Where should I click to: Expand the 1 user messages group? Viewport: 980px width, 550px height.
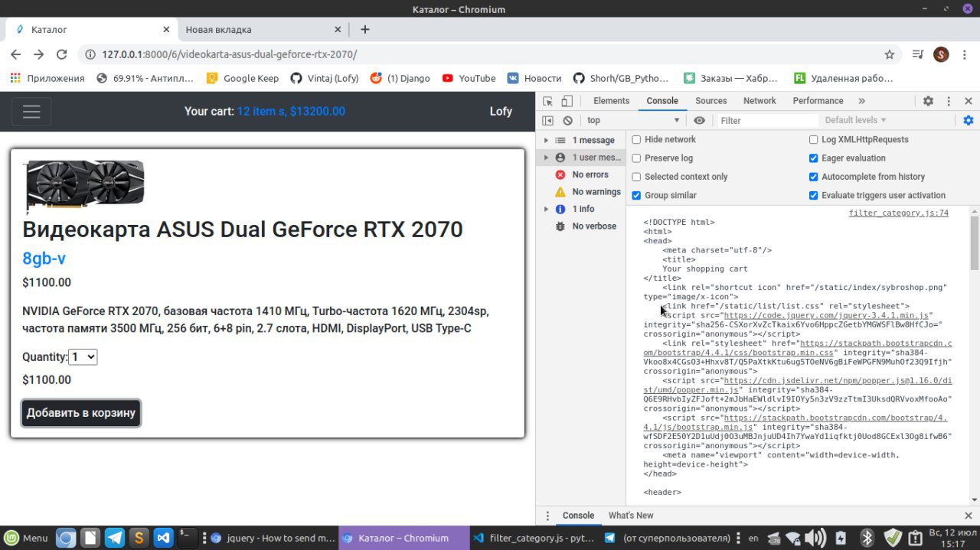(x=546, y=158)
